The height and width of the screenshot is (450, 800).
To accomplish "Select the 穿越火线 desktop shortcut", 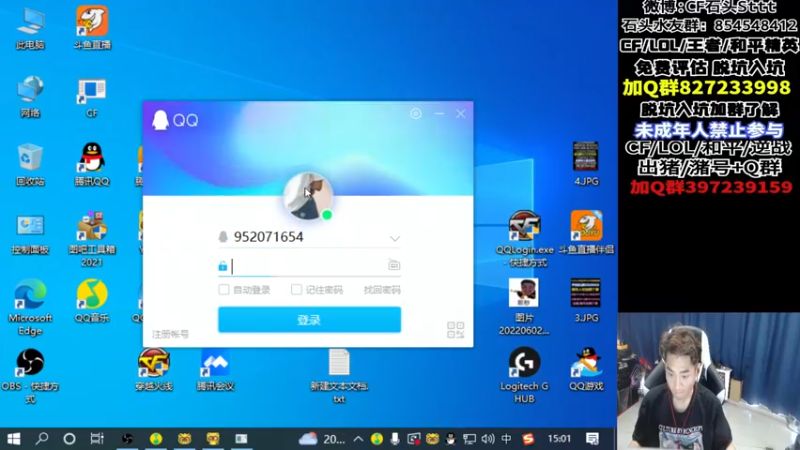I will [154, 370].
